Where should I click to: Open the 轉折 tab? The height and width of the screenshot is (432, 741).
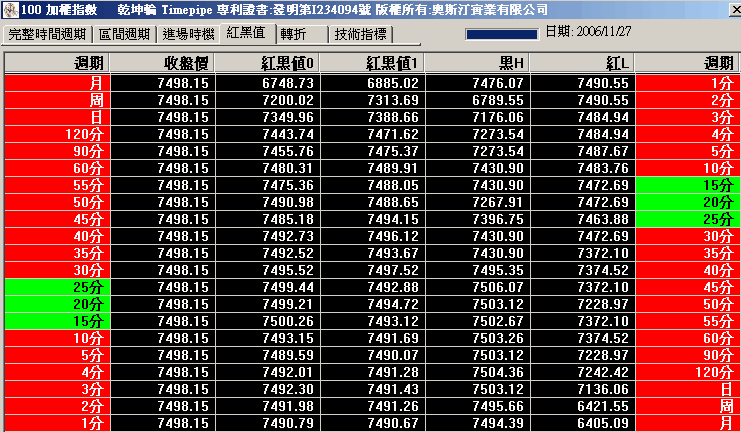(x=294, y=34)
